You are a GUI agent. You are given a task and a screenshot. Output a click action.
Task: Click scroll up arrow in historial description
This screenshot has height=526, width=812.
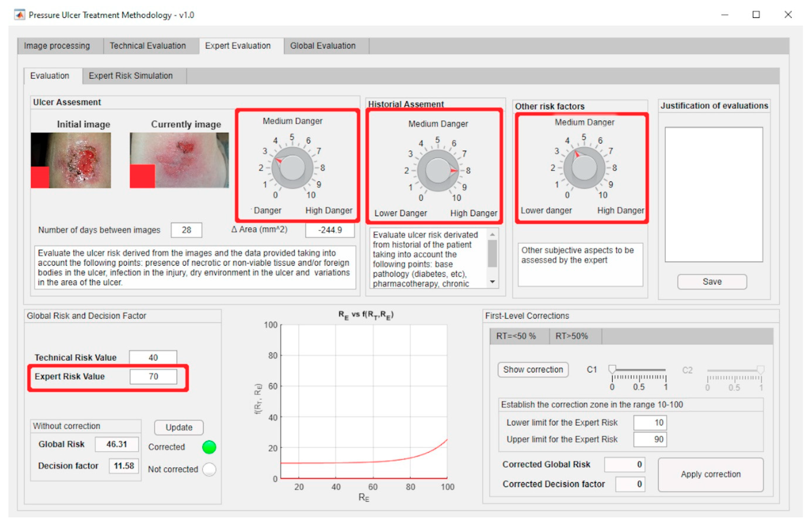492,235
